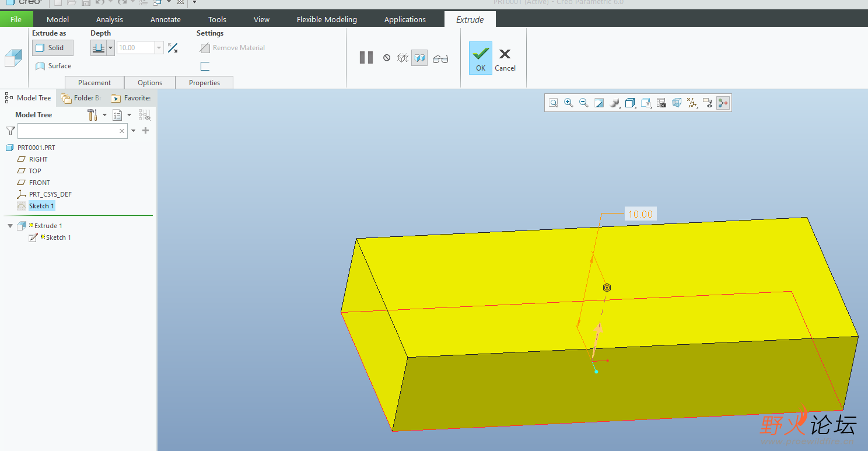The image size is (868, 451).
Task: Toggle the Thicken Sketch option
Action: 205,66
